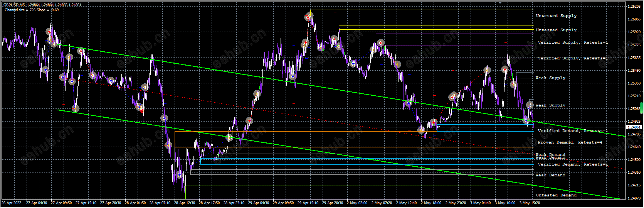This screenshot has height=208, width=644.
Task: Click price axis value 1.25350
Action: (x=634, y=83)
